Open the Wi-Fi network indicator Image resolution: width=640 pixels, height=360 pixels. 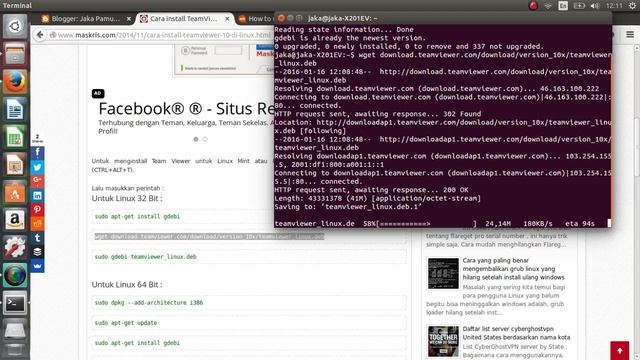[x=548, y=6]
